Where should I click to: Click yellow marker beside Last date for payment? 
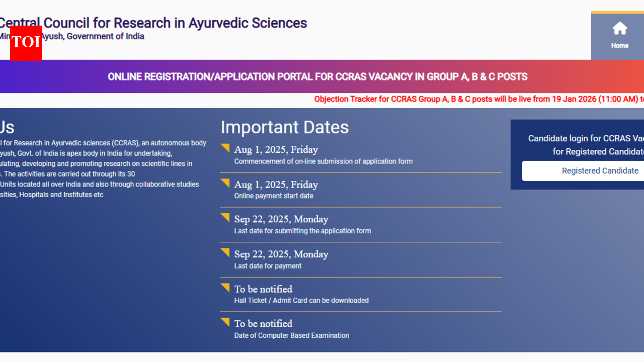point(225,252)
